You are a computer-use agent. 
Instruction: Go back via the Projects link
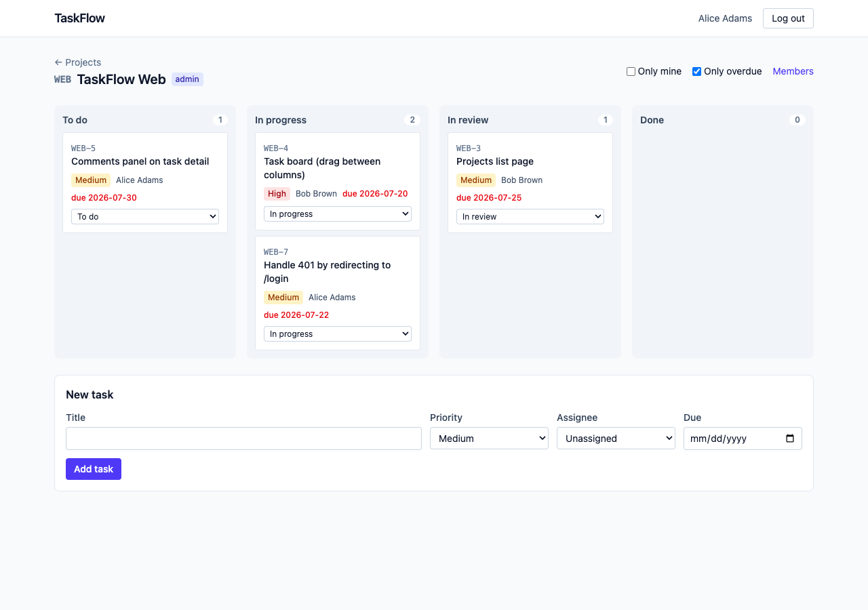pyautogui.click(x=78, y=62)
